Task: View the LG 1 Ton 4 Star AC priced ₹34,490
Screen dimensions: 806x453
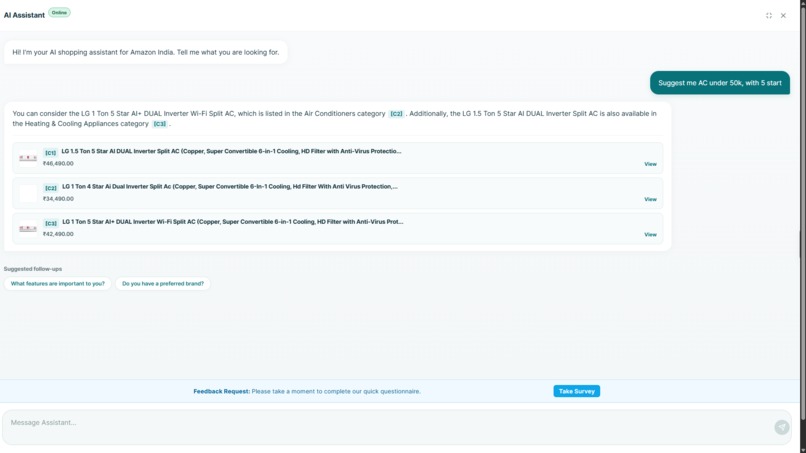Action: click(650, 199)
